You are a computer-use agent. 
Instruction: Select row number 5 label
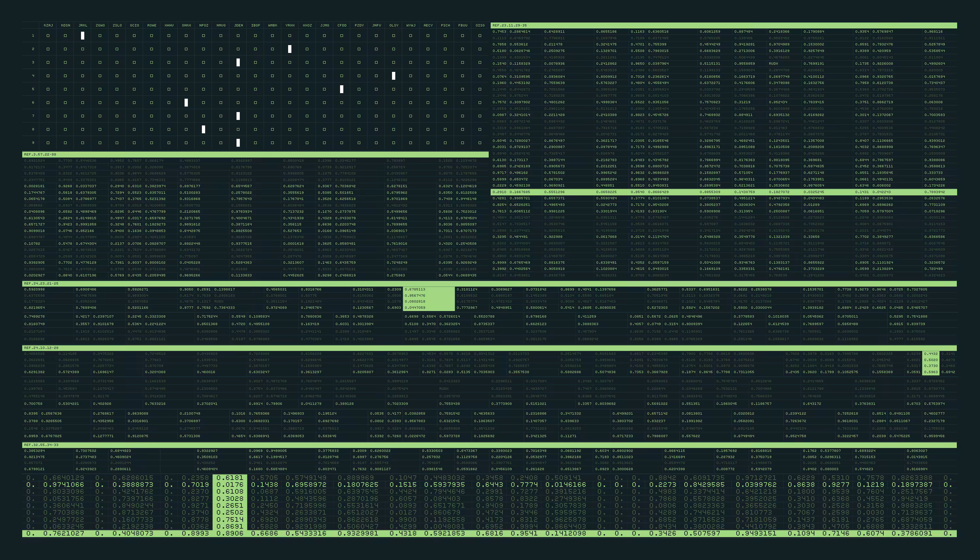point(33,89)
